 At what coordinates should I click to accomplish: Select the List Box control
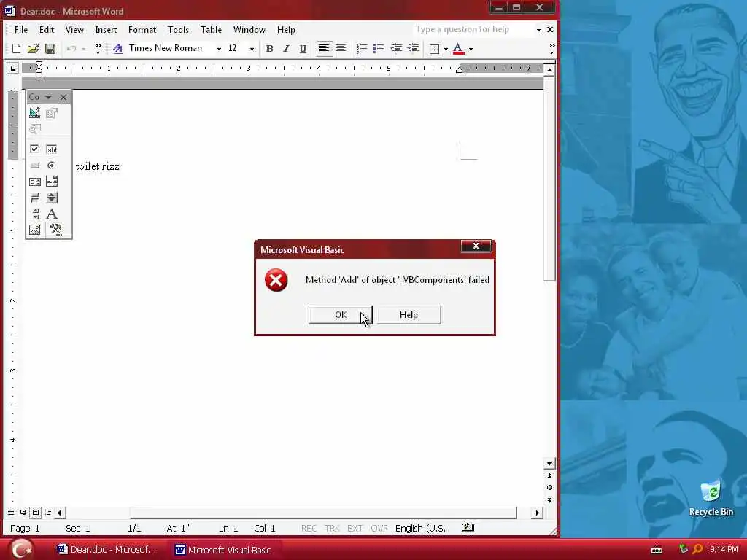35,182
